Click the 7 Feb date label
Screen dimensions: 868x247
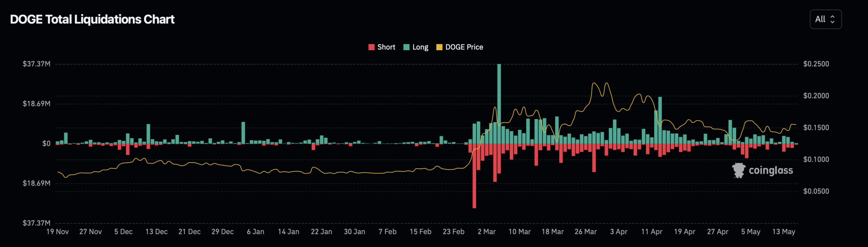tap(388, 232)
